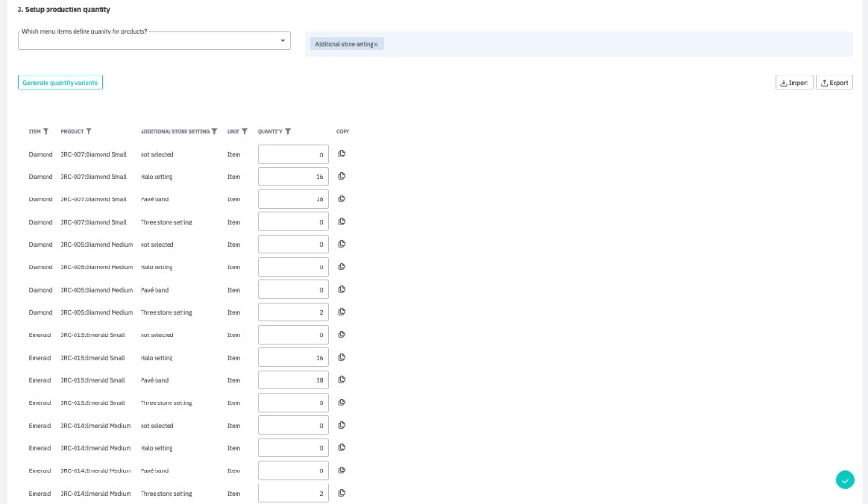Open the menu items quantity dropdown

282,41
